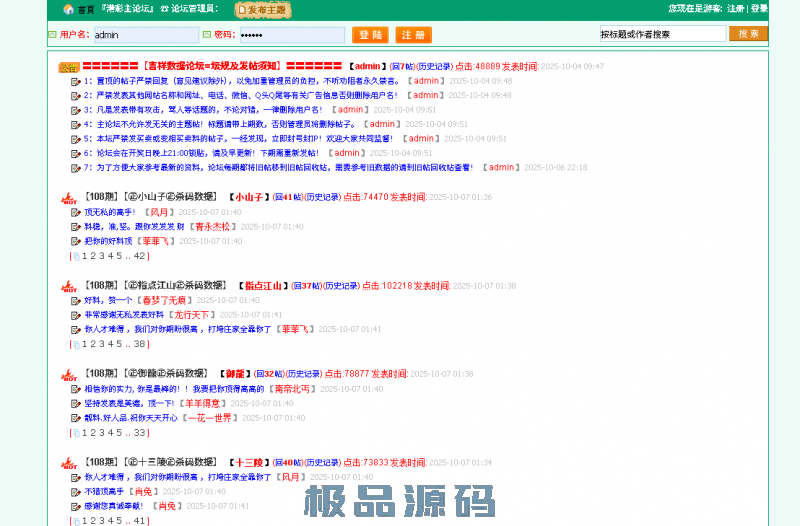
Task: Click user 春梦了无痕 in reply
Action: 164,300
